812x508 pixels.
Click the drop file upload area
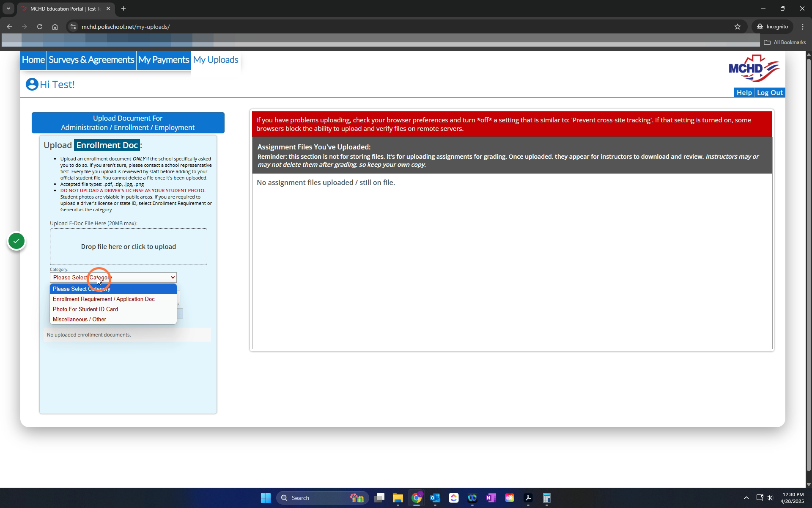click(x=128, y=246)
